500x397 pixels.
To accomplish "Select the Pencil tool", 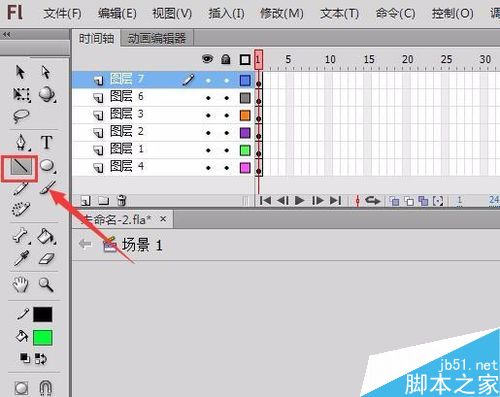I will point(21,188).
